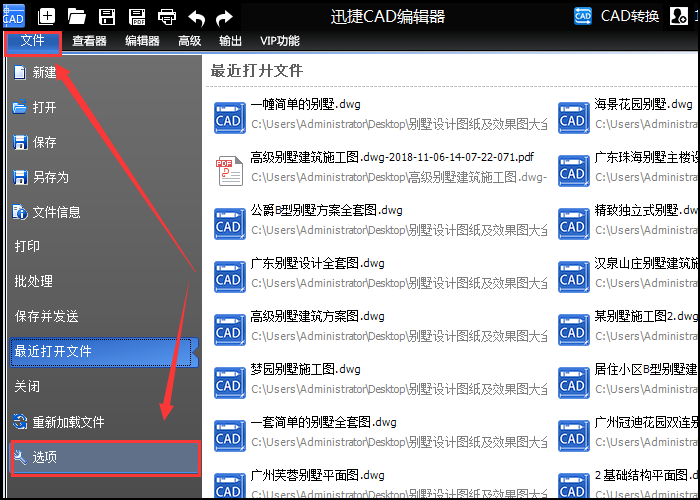Click the CAD application logo icon
The image size is (700, 500).
[13, 16]
